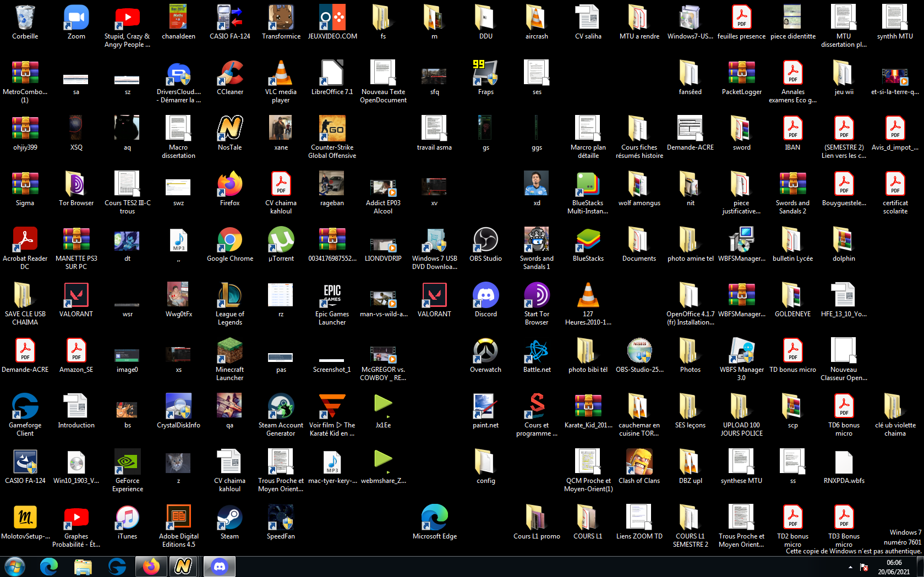924x577 pixels.
Task: Open the BlueStacks Multi-Instance icon
Action: click(x=588, y=193)
